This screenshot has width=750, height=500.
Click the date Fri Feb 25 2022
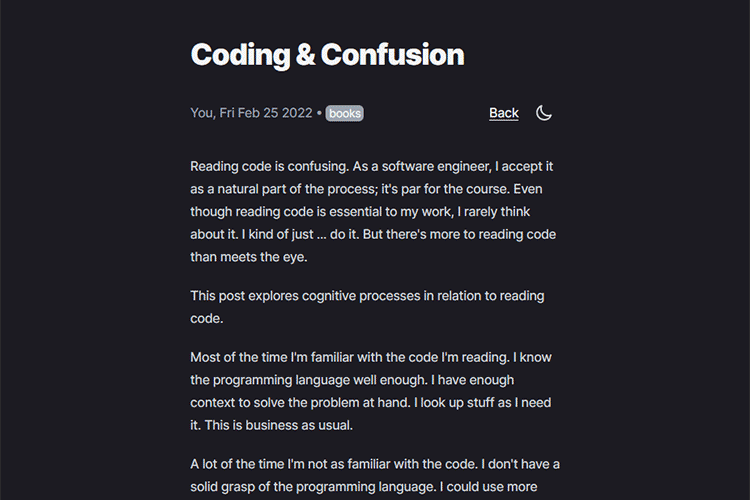point(265,113)
